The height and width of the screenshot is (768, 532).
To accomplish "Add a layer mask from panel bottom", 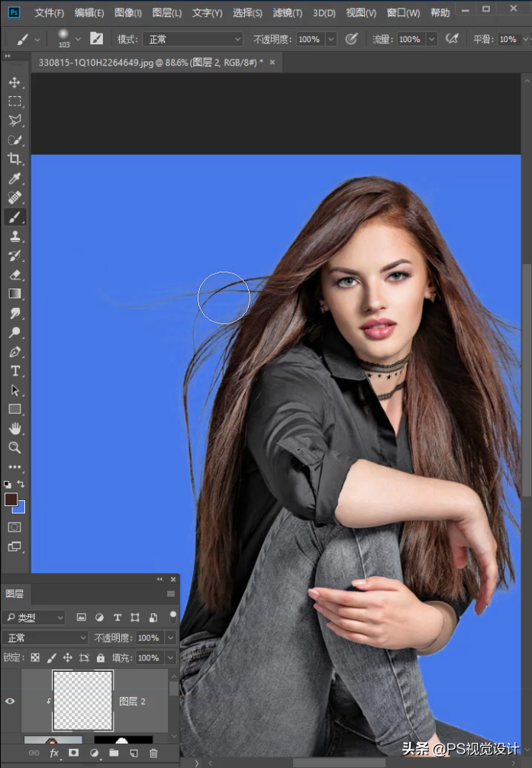I will click(74, 753).
